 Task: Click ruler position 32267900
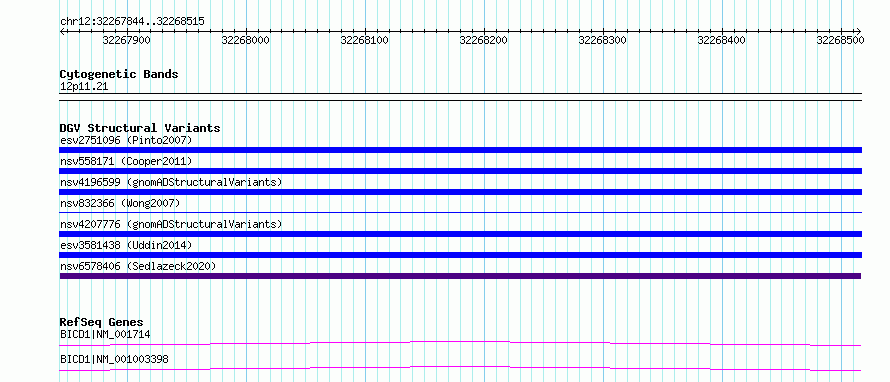tap(127, 40)
